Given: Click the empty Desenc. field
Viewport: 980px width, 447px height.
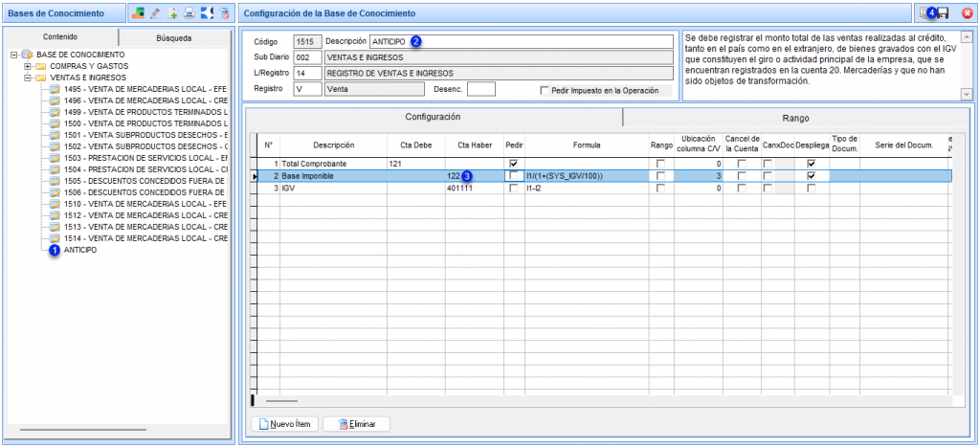Looking at the screenshot, I should pos(481,89).
